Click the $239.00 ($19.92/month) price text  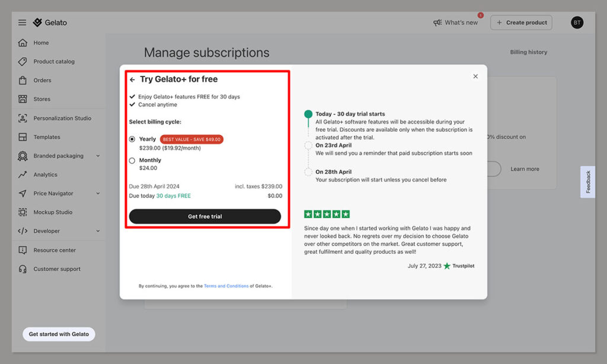pyautogui.click(x=170, y=148)
